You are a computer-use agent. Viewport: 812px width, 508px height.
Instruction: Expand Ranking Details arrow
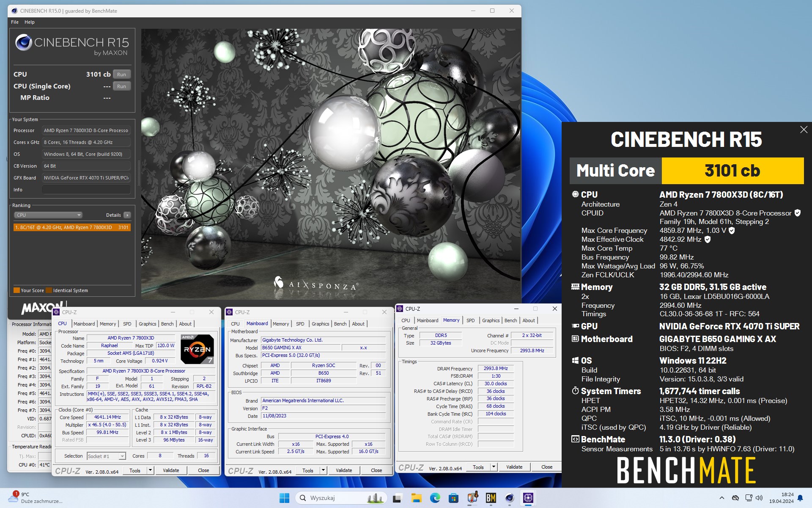click(x=127, y=215)
